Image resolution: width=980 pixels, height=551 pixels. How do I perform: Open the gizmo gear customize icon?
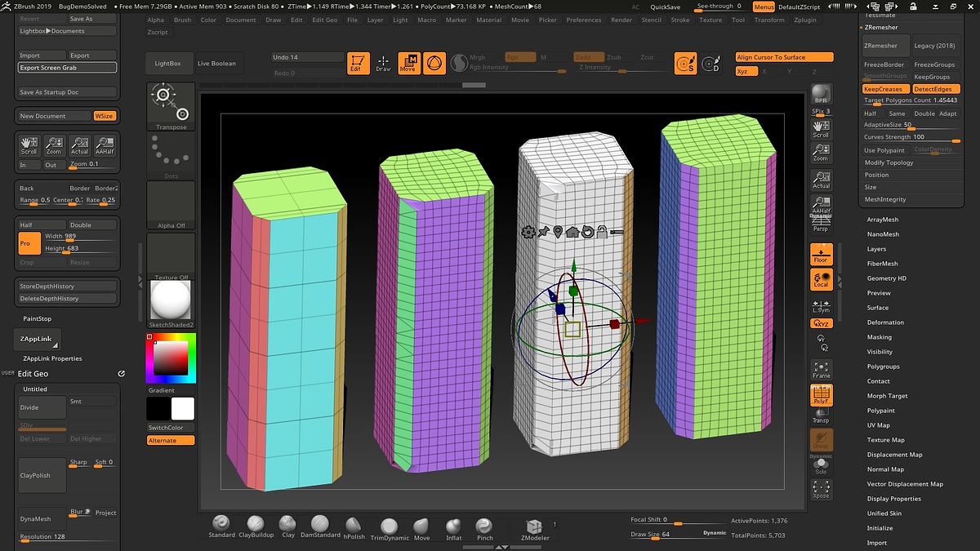point(528,233)
